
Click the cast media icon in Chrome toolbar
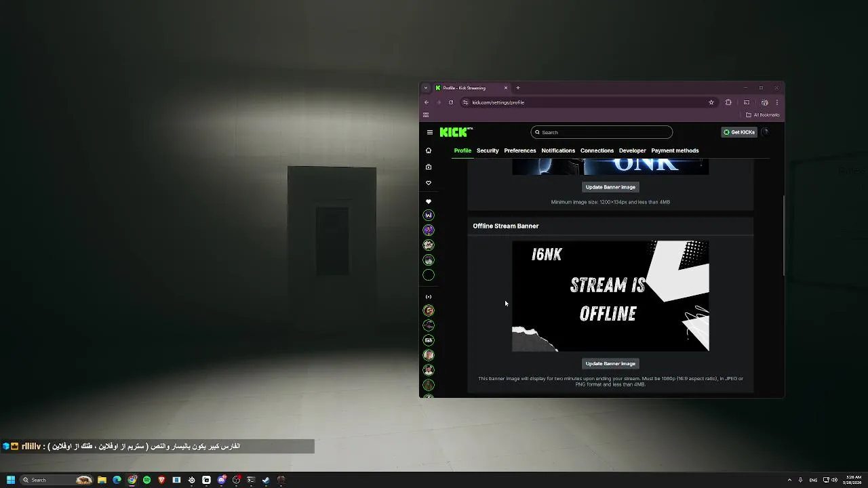(x=747, y=102)
